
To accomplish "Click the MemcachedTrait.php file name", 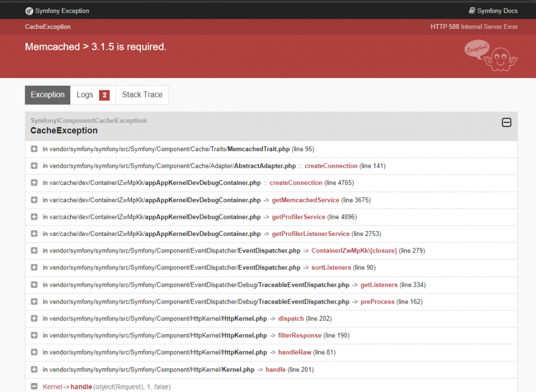I will coord(258,149).
